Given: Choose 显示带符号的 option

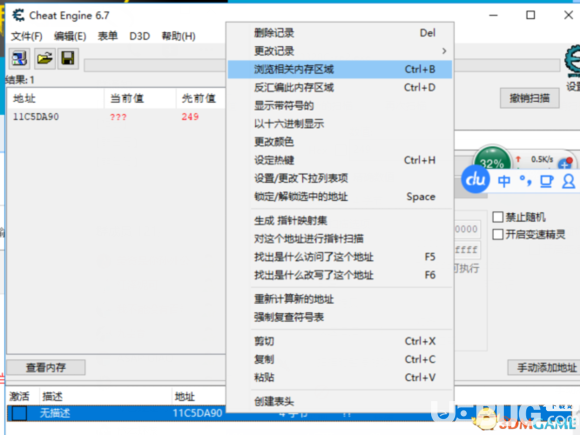Looking at the screenshot, I should 340,105.
